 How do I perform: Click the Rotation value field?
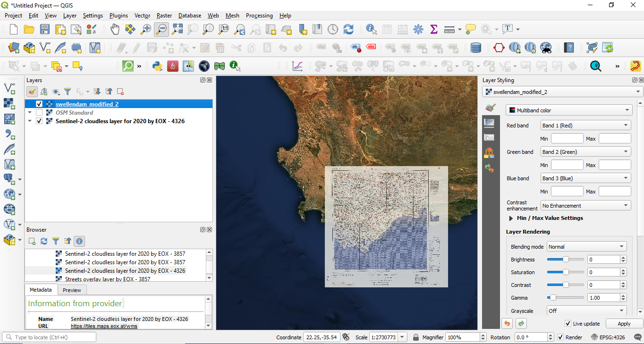point(532,337)
